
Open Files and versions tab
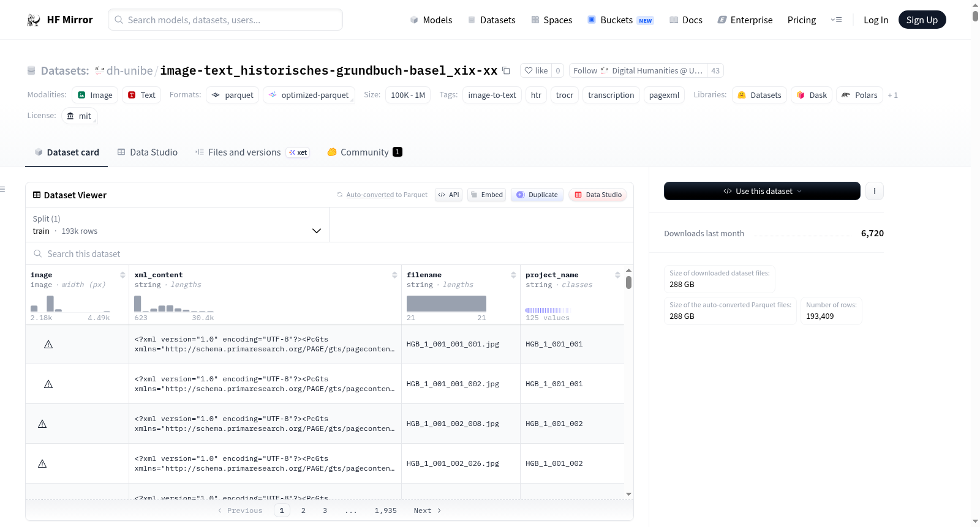point(252,152)
